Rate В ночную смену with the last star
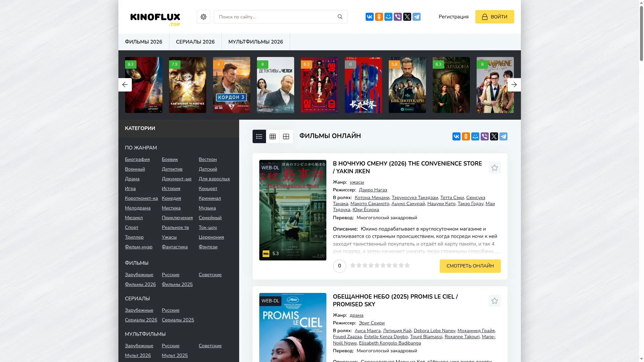The height and width of the screenshot is (362, 644). pos(407,265)
